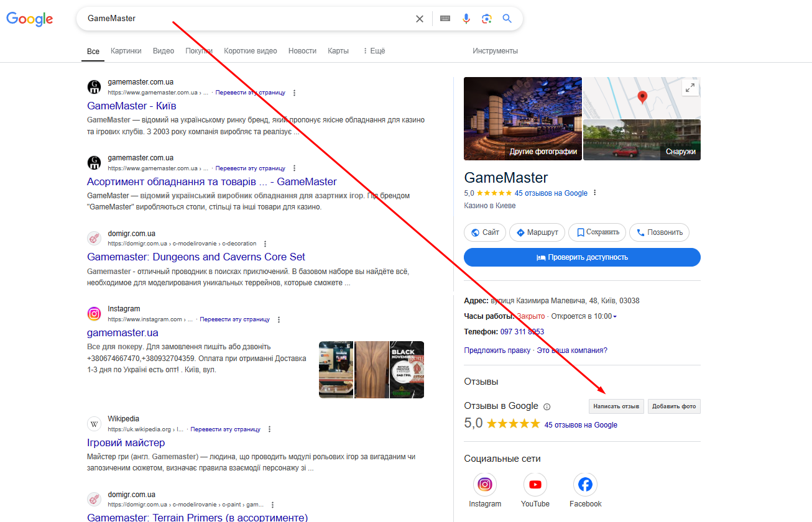Start voice search with microphone icon
Viewport: 812px width, 522px height.
(466, 19)
